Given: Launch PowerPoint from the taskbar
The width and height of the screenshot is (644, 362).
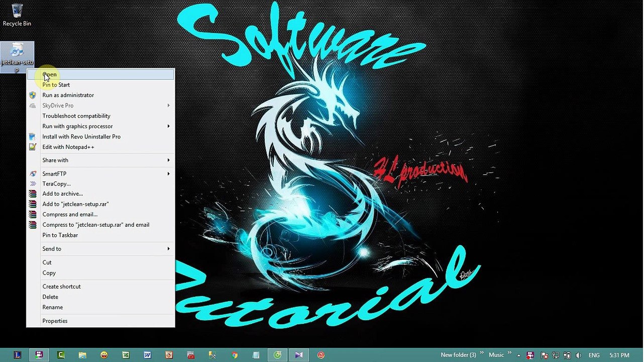Looking at the screenshot, I should coord(169,355).
